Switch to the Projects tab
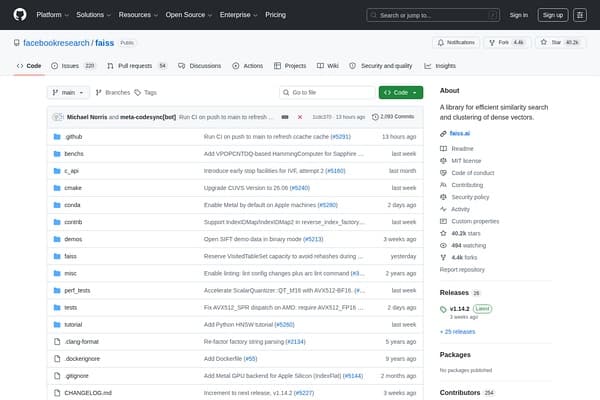The image size is (600, 400). coord(290,66)
